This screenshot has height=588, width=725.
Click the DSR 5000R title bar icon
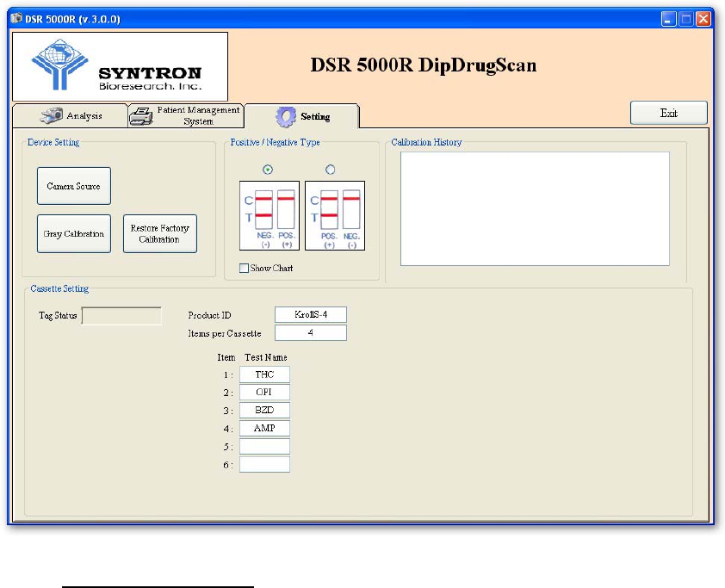pos(16,18)
